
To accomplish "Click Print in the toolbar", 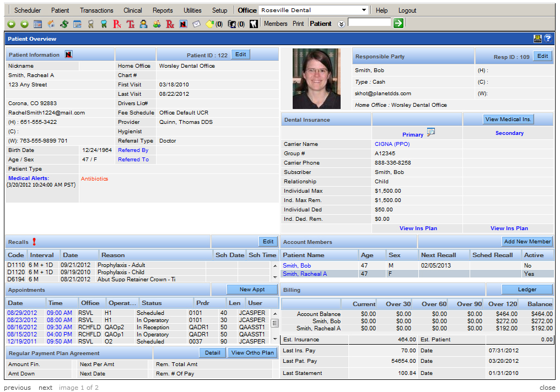I will coord(298,24).
